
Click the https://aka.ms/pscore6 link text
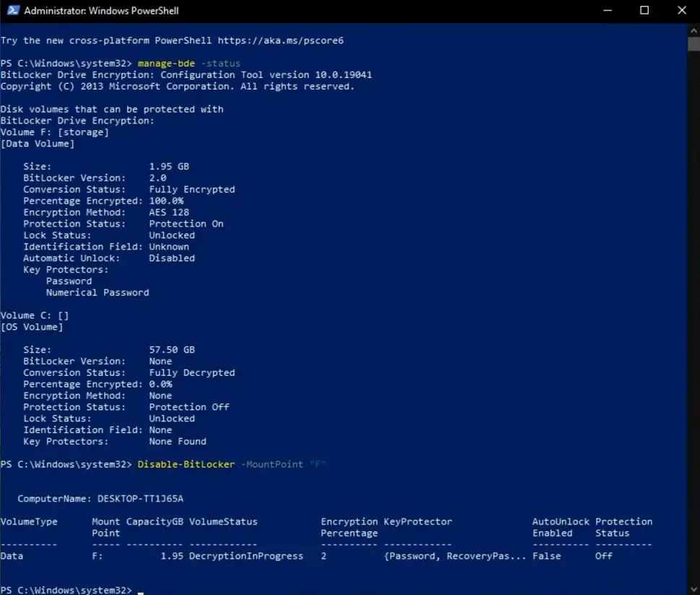[280, 40]
